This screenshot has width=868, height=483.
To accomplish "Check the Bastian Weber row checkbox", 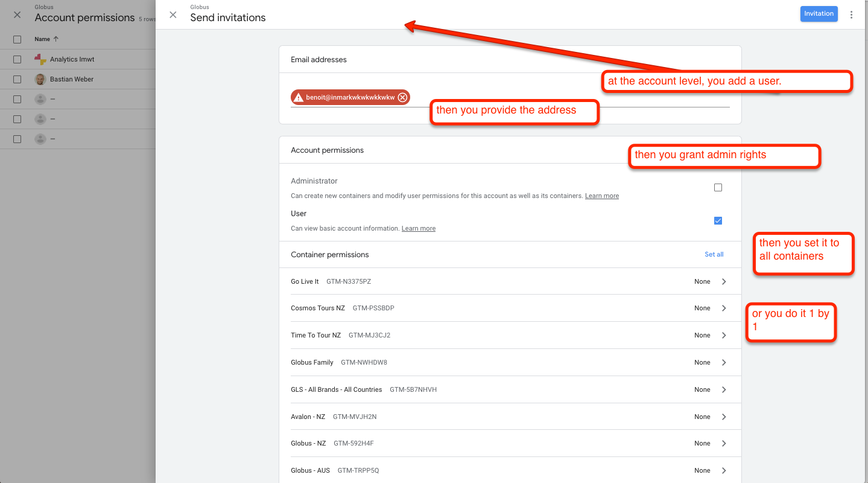I will [x=17, y=79].
